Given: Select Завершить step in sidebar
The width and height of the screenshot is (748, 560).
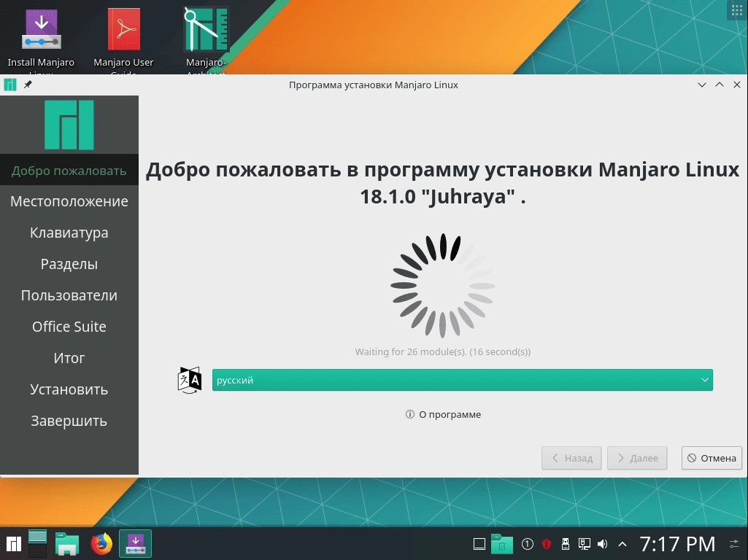Looking at the screenshot, I should (x=69, y=421).
